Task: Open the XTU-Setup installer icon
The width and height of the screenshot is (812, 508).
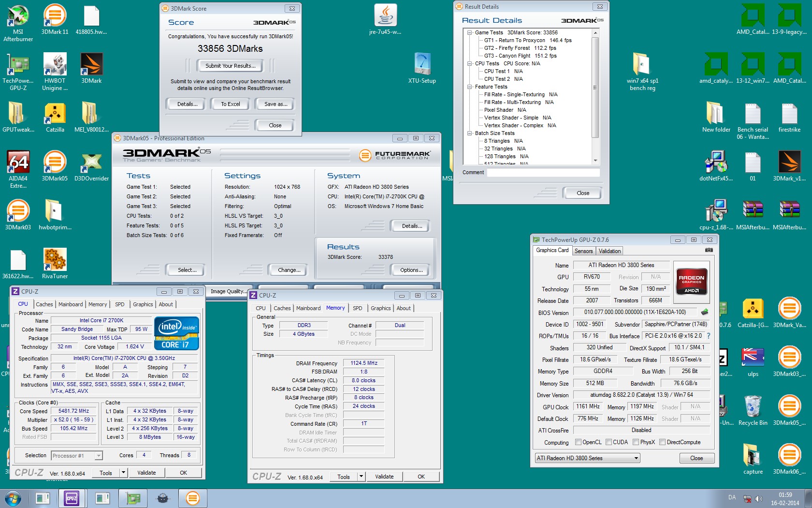Action: [x=422, y=68]
